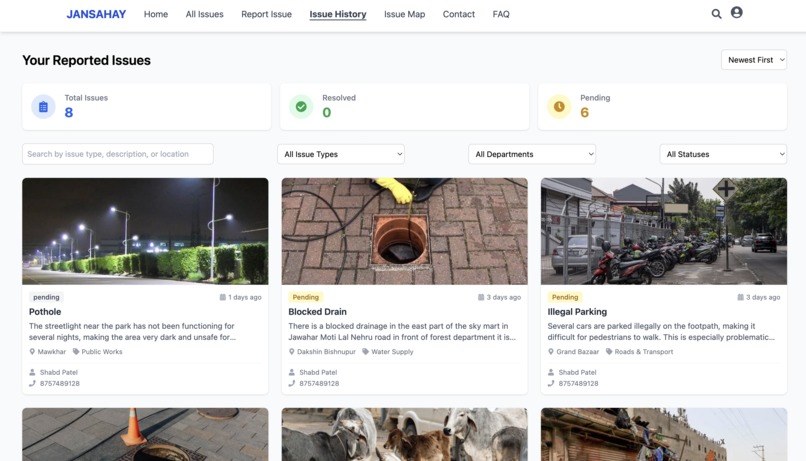Click the Mawkhar location pin icon

pyautogui.click(x=32, y=352)
